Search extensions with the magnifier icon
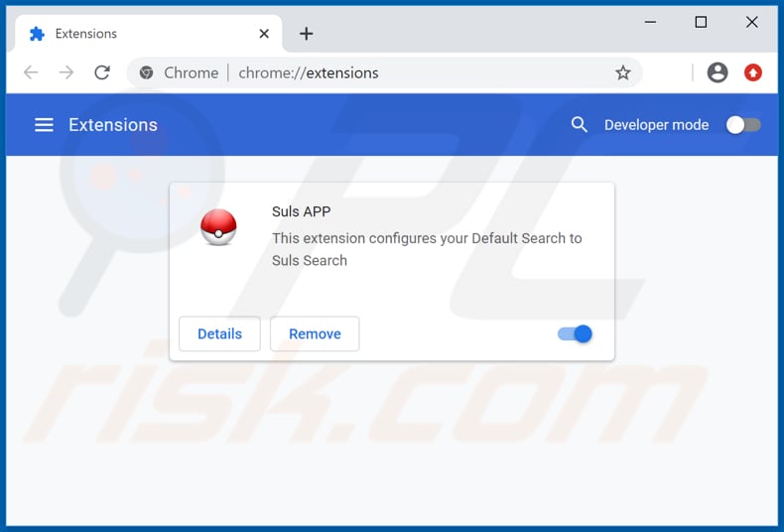 click(x=579, y=124)
